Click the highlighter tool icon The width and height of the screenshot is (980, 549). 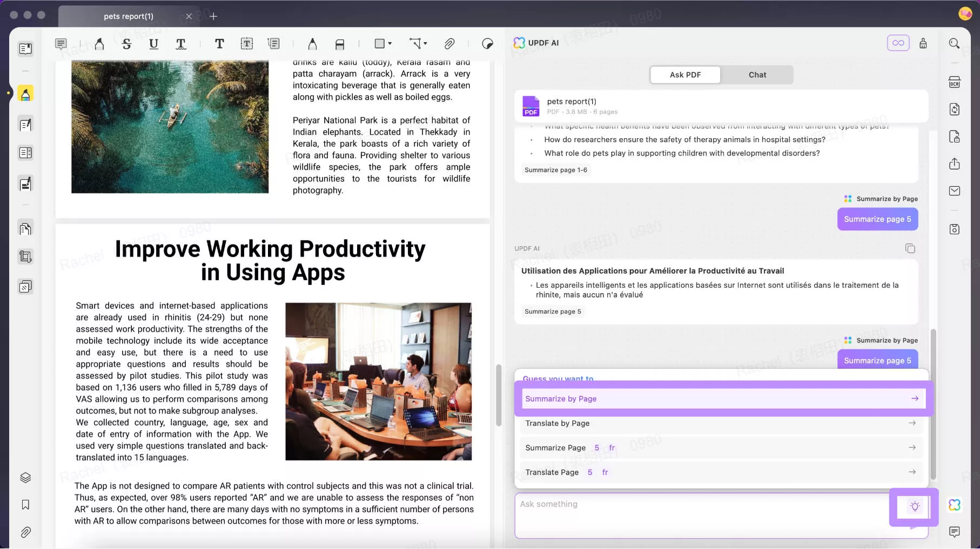pyautogui.click(x=99, y=44)
